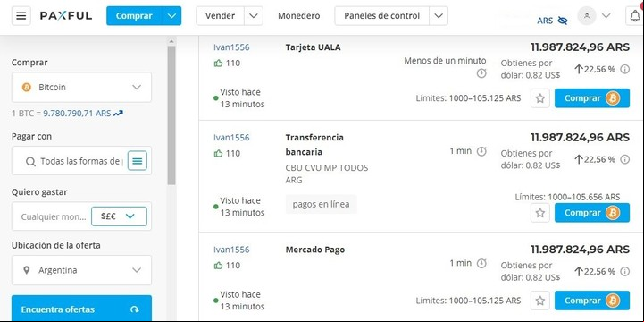644x322 pixels.
Task: Click info icon in Mercado Pago offer
Action: [624, 271]
